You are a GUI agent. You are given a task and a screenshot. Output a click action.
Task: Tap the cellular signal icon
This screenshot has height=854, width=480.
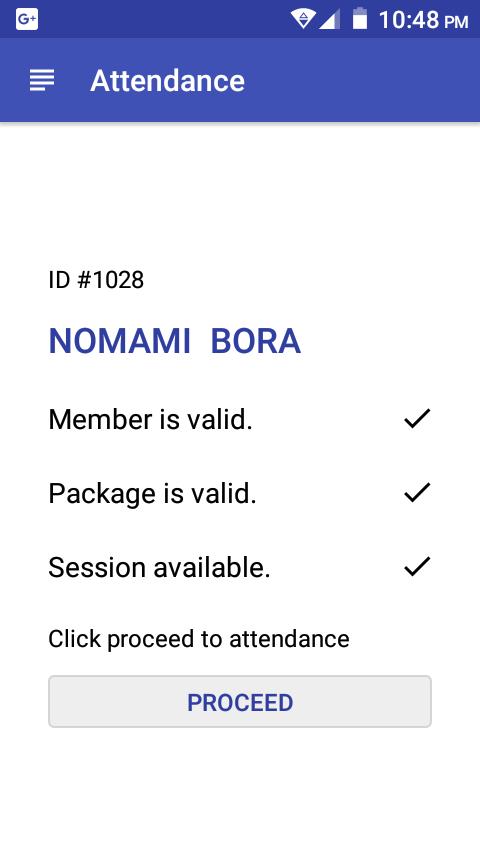(330, 20)
